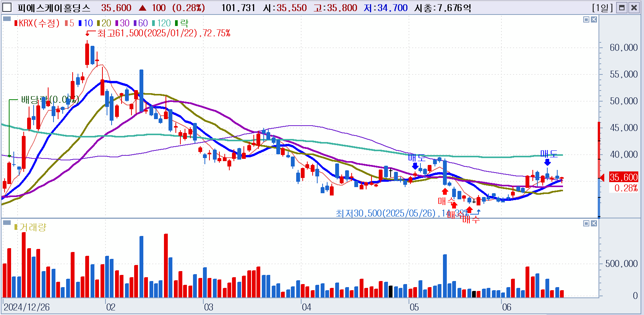644x315 pixels.
Task: Select the 60-day moving average legend
Action: click(x=141, y=23)
